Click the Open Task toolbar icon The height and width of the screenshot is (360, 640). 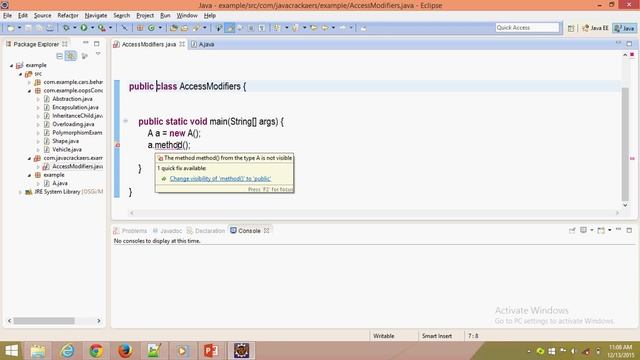[x=184, y=28]
